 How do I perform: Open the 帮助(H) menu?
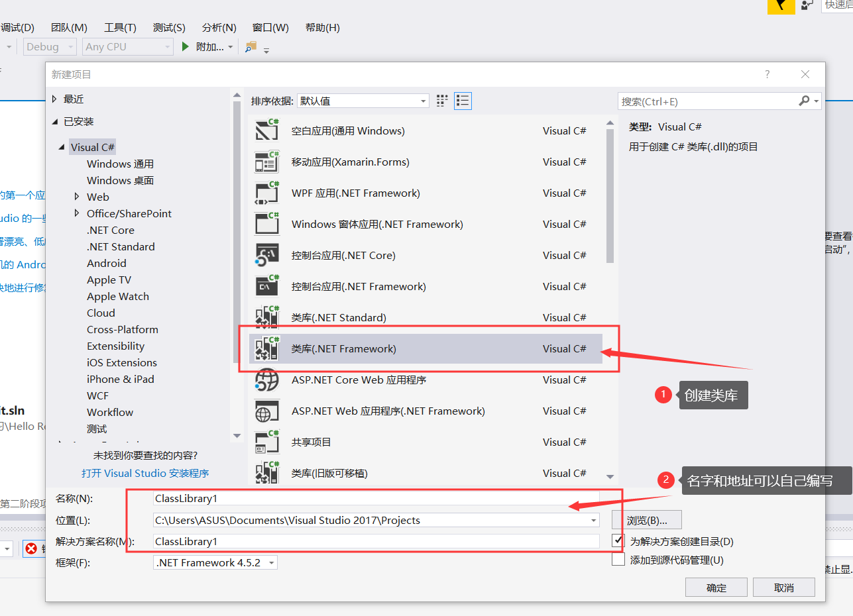click(323, 27)
